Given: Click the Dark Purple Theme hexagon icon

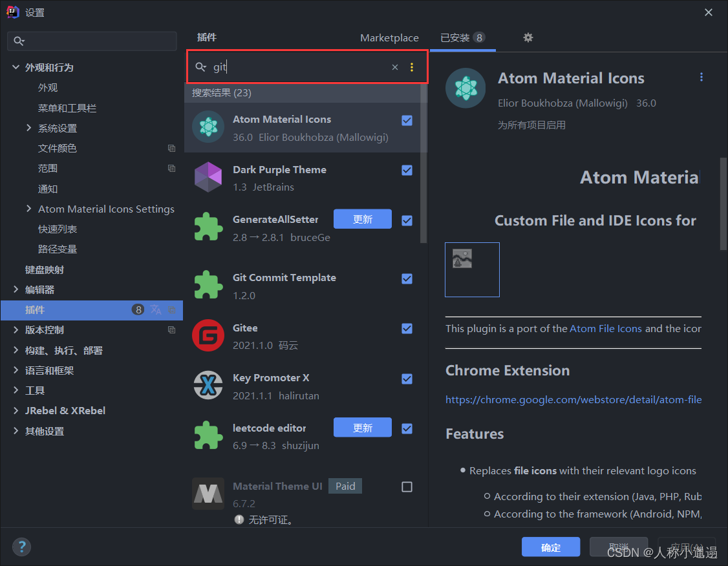Looking at the screenshot, I should [208, 177].
